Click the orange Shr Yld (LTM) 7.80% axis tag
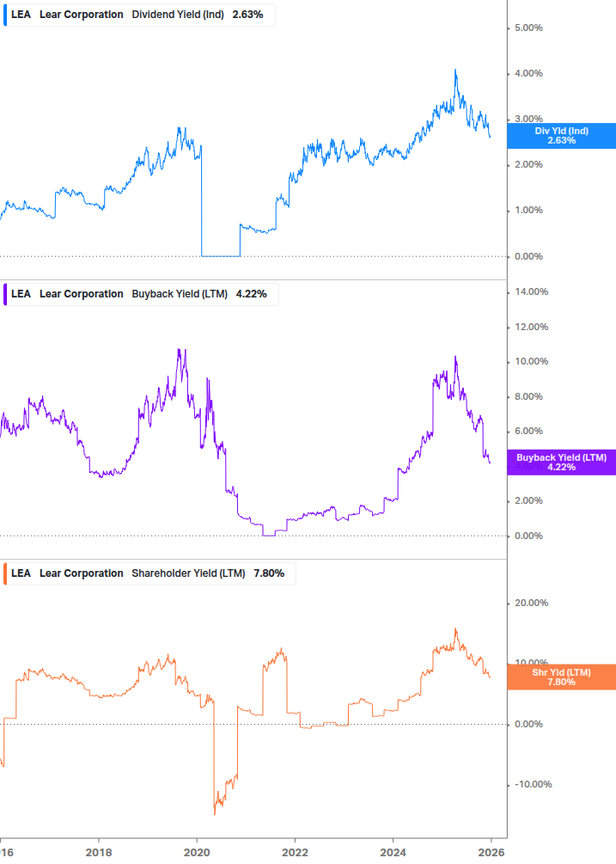 (x=561, y=677)
